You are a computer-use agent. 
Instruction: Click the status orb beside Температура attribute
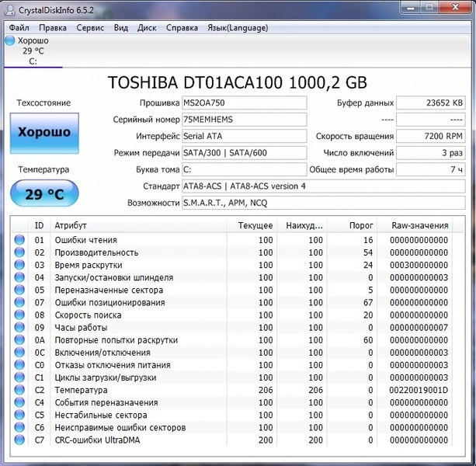pos(19,390)
